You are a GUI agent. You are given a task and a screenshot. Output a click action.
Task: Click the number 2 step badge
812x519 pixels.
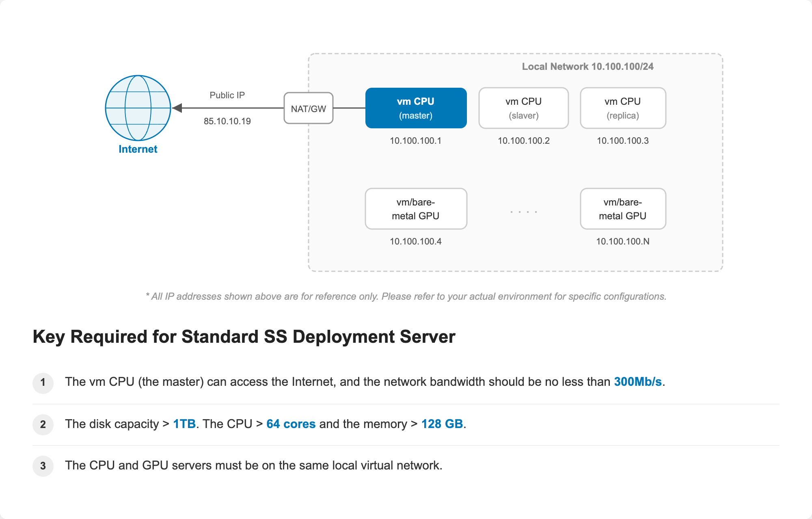(43, 424)
